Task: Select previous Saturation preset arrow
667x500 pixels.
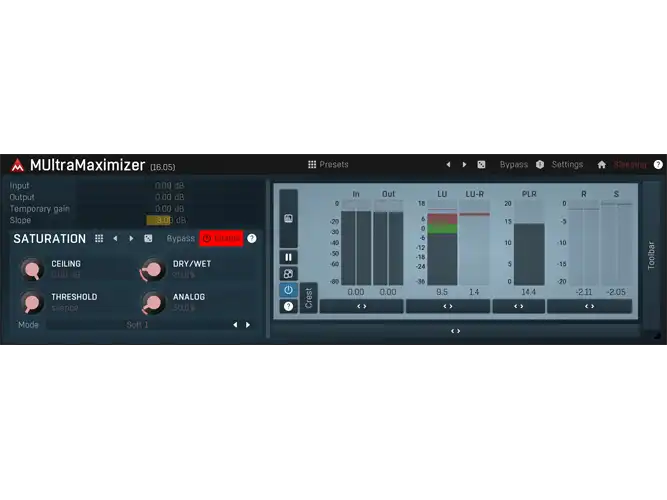Action: 115,239
